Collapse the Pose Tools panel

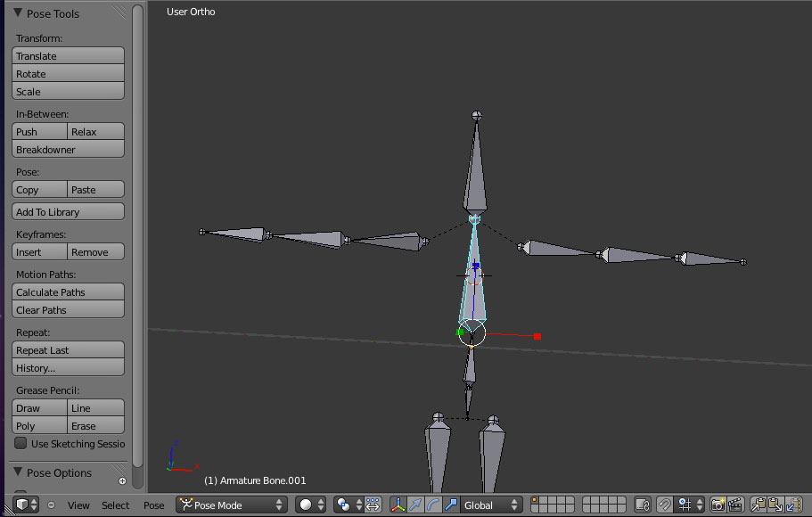(x=19, y=13)
